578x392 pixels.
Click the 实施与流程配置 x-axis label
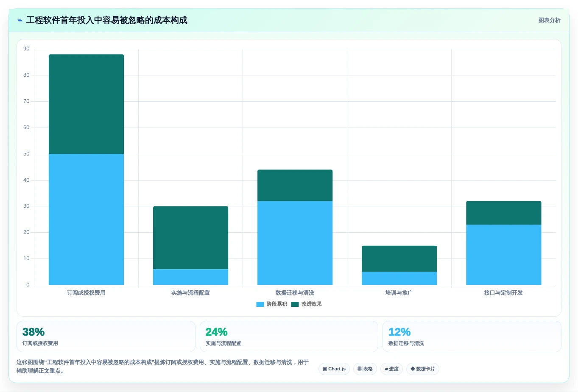tap(190, 293)
